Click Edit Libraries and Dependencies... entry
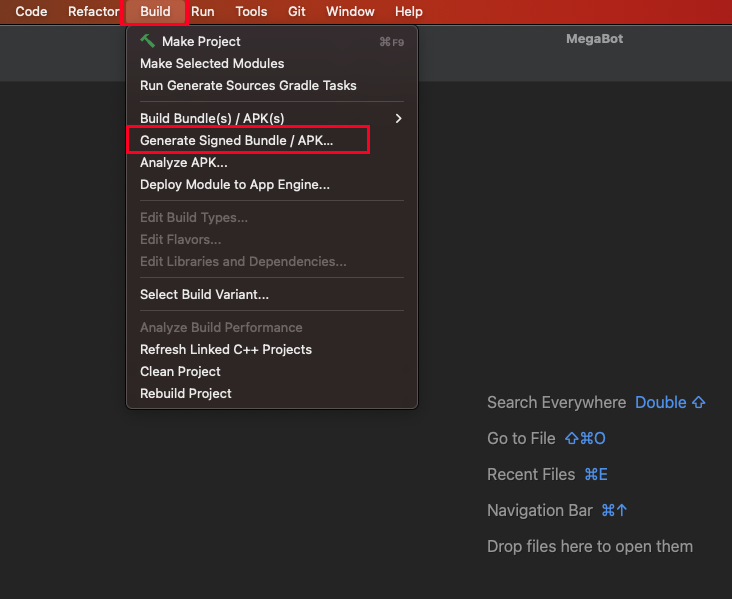 [272, 261]
